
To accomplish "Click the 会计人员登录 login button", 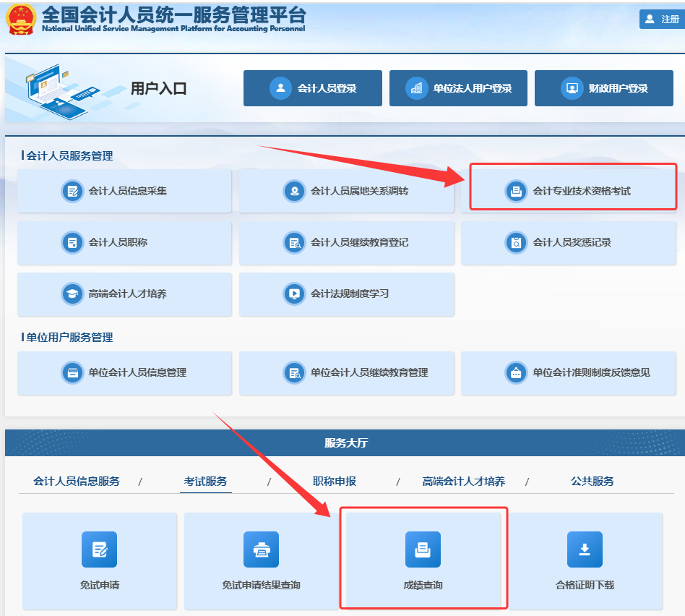I will click(312, 88).
